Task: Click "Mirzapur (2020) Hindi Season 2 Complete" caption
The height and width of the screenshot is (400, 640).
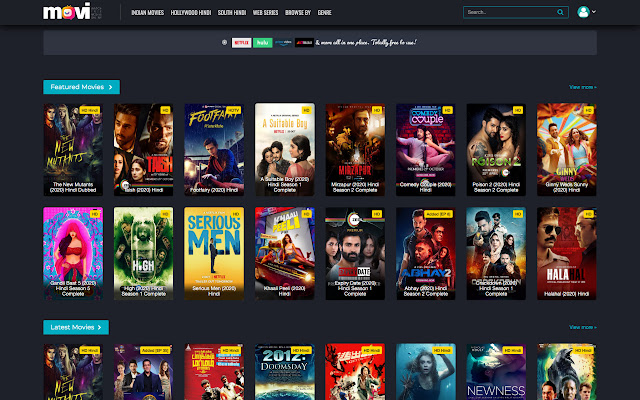Action: pyautogui.click(x=355, y=187)
